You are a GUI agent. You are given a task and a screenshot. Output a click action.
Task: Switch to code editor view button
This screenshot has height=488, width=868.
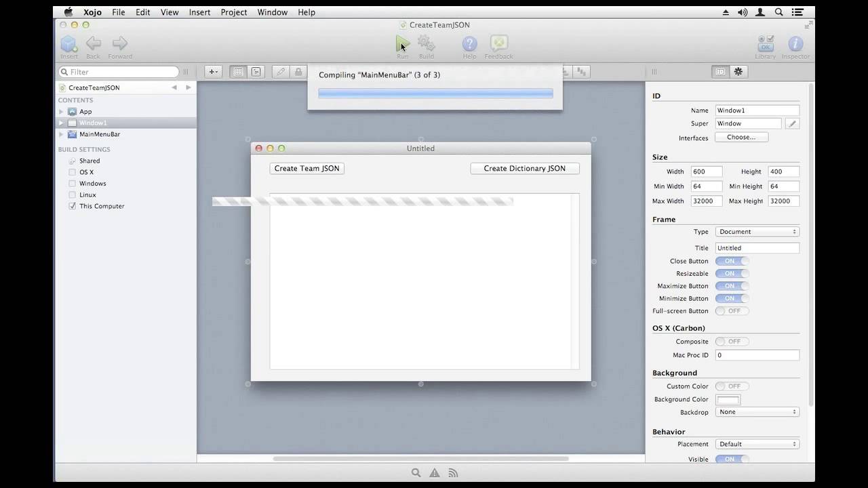[256, 72]
